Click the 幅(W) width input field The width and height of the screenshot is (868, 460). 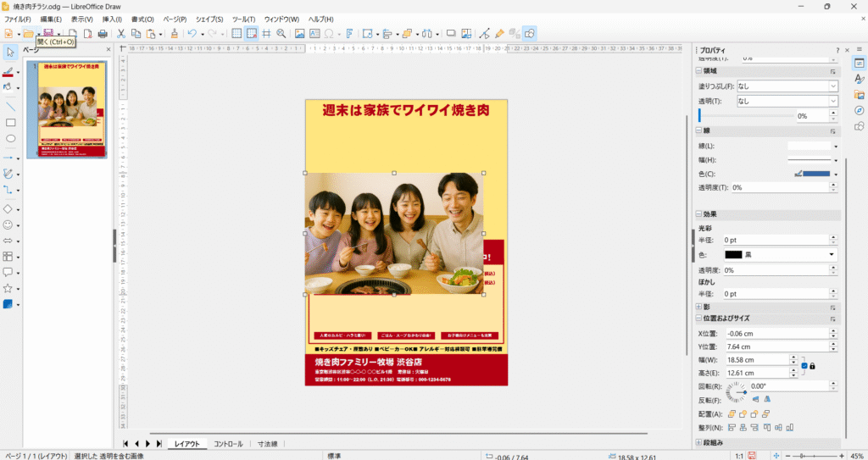tap(757, 360)
